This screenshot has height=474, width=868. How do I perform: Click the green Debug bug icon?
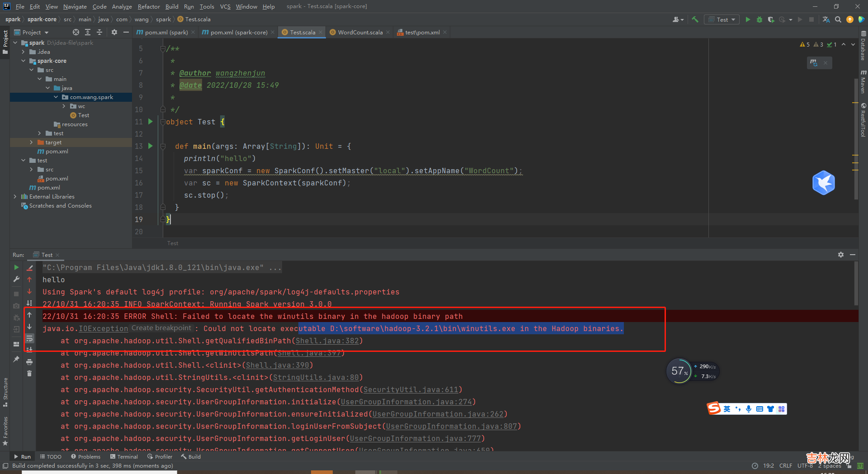pyautogui.click(x=759, y=19)
